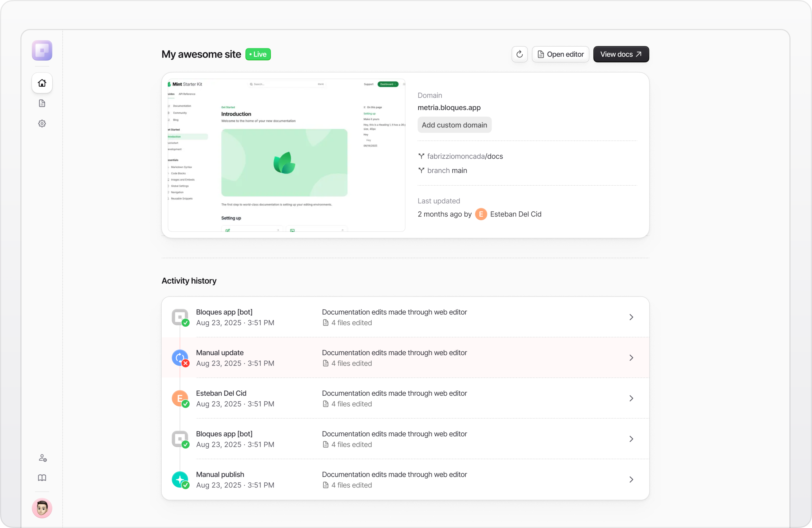Open documentation via the book icon
This screenshot has width=812, height=528.
(42, 478)
